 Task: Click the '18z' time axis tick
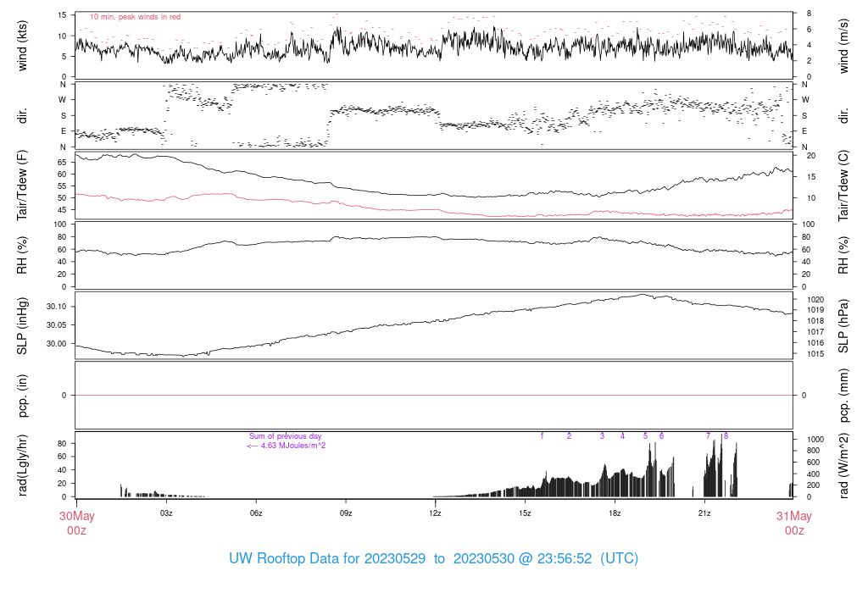click(615, 513)
